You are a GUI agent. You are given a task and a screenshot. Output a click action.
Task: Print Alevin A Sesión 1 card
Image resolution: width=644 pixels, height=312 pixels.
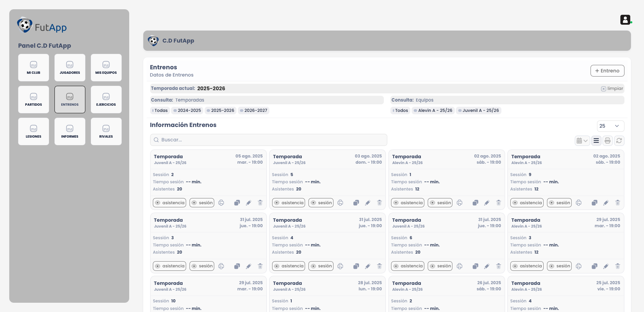click(x=460, y=203)
